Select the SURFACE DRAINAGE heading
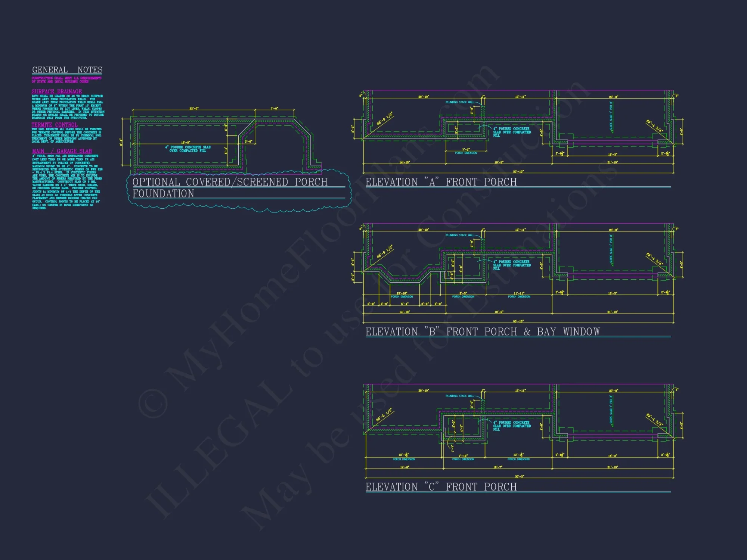Image resolution: width=747 pixels, height=560 pixels. [57, 91]
